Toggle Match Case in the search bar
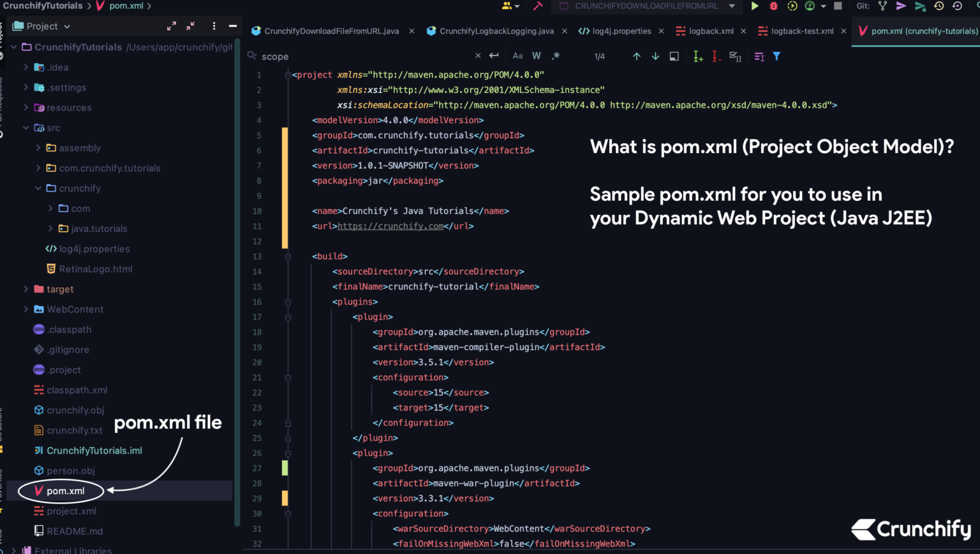 [x=517, y=56]
